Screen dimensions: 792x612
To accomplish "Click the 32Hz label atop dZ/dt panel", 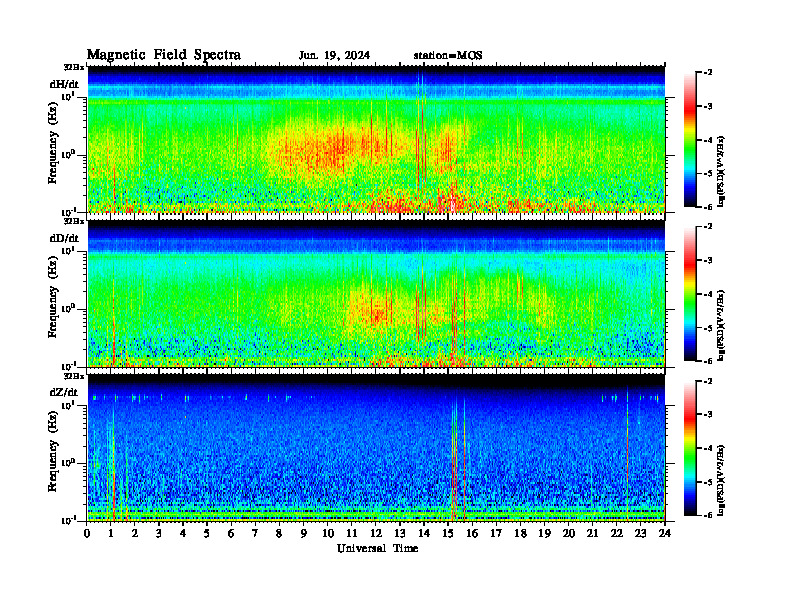I will point(74,376).
